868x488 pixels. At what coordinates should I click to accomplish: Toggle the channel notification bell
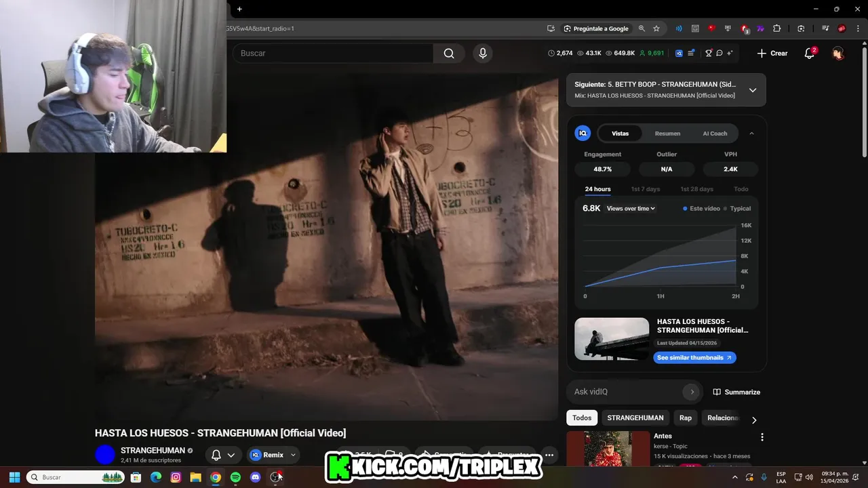(216, 455)
